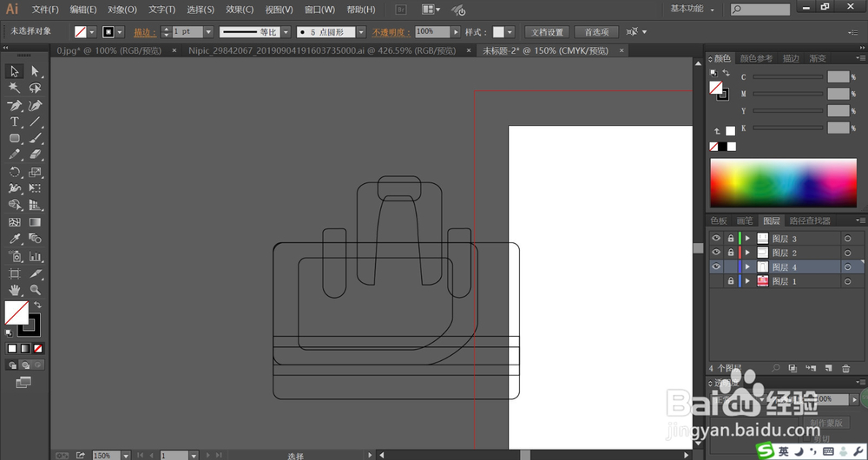The height and width of the screenshot is (460, 868).
Task: Click the 不透明度 link in control bar
Action: coord(391,32)
